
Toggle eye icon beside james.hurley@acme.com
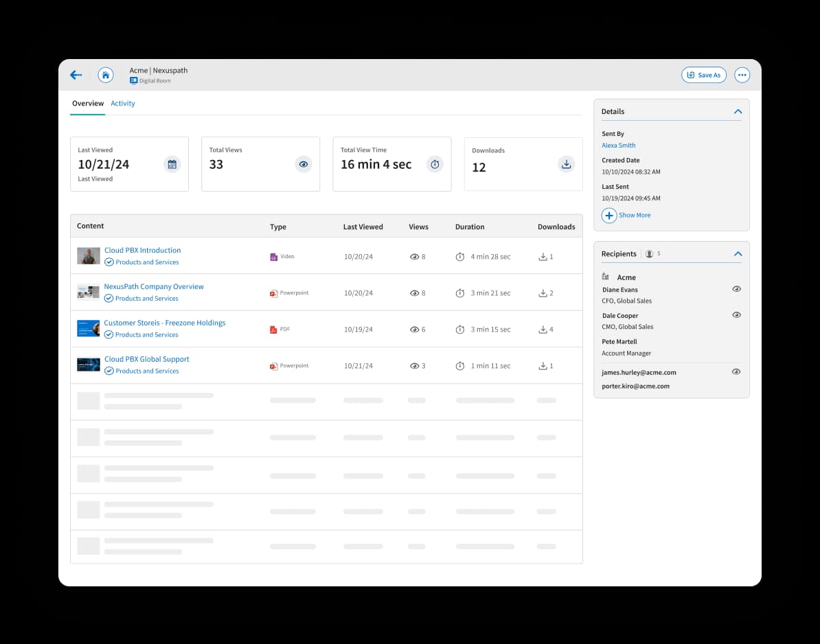[736, 371]
